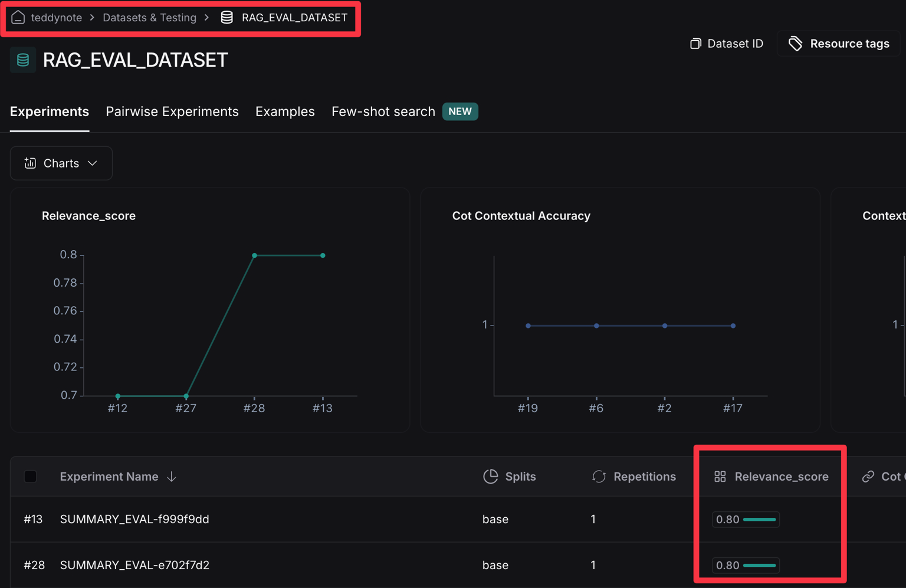Click the database icon beside breadcrumb RAG_EVAL_DATASET

[x=227, y=18]
